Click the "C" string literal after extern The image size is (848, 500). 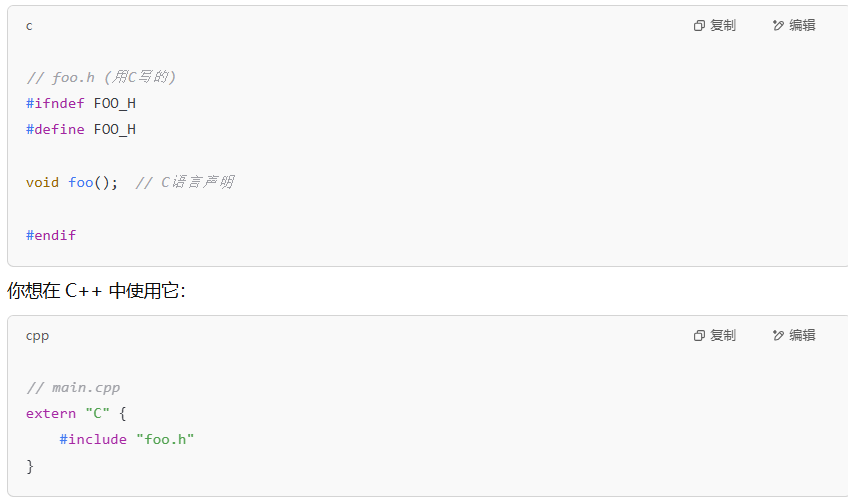[97, 413]
